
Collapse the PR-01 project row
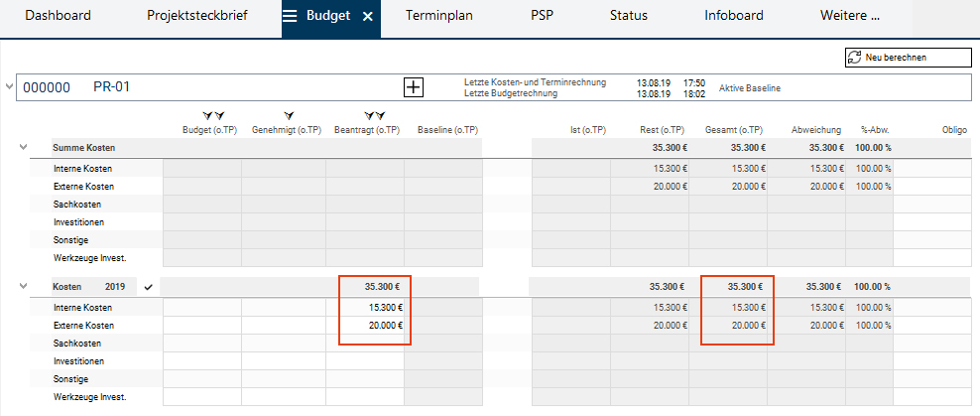pos(10,86)
